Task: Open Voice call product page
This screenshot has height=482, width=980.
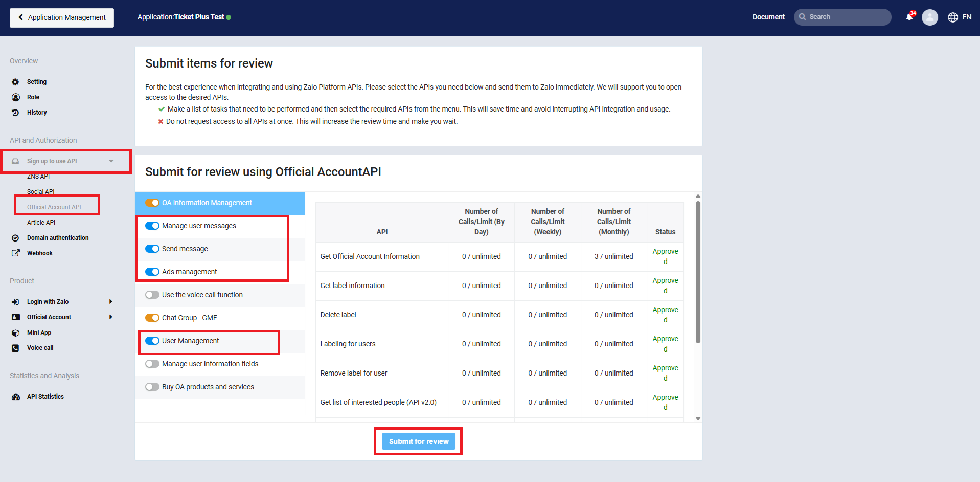Action: [40, 348]
